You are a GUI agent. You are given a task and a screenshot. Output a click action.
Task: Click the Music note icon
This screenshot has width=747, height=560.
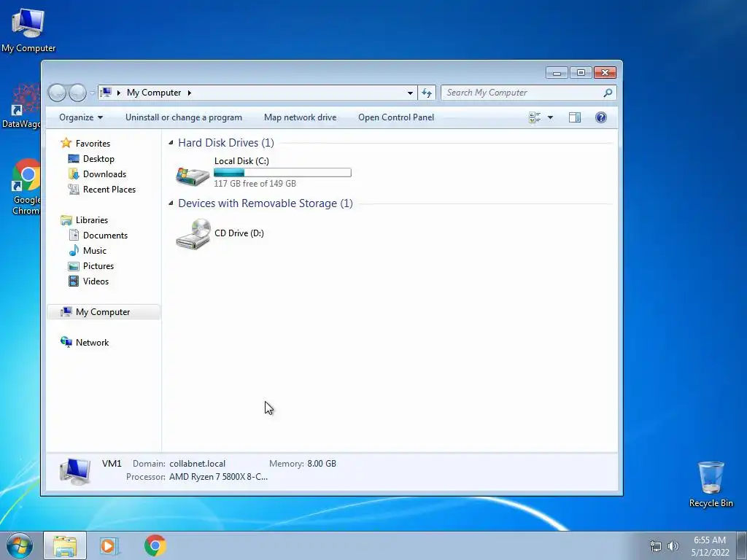tap(74, 251)
